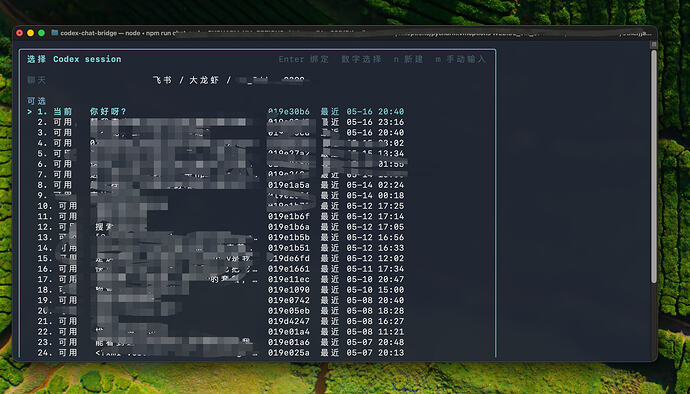
Task: Click session ID "019e1b6a"
Action: point(289,227)
